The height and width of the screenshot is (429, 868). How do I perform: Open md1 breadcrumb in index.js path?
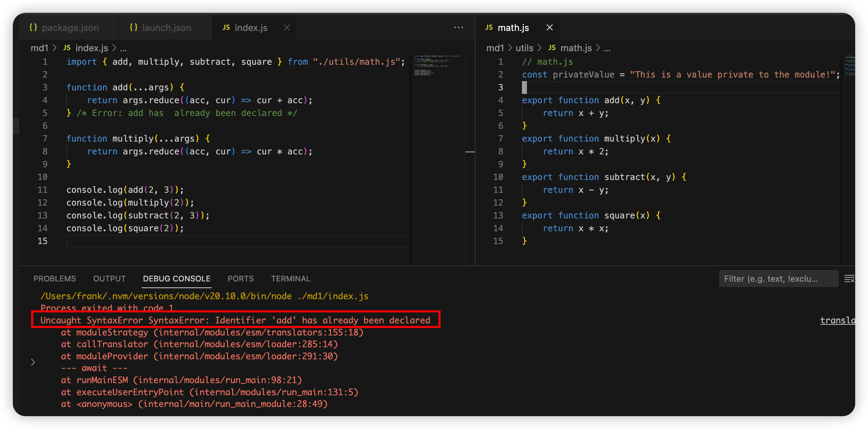39,48
